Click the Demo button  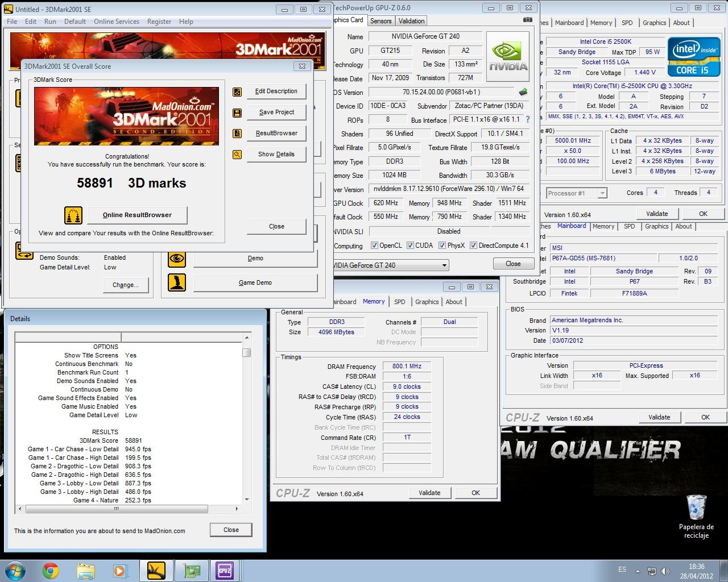click(x=255, y=259)
